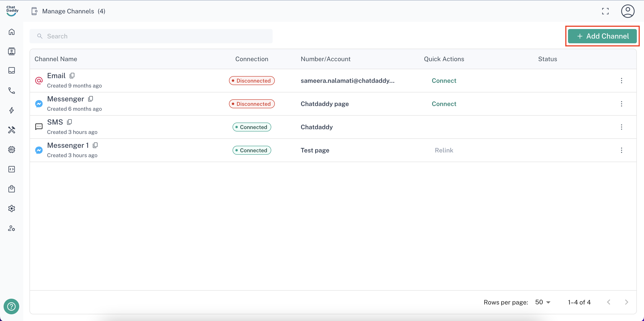This screenshot has width=644, height=321.
Task: Open the Inbox icon in sidebar
Action: point(11,70)
